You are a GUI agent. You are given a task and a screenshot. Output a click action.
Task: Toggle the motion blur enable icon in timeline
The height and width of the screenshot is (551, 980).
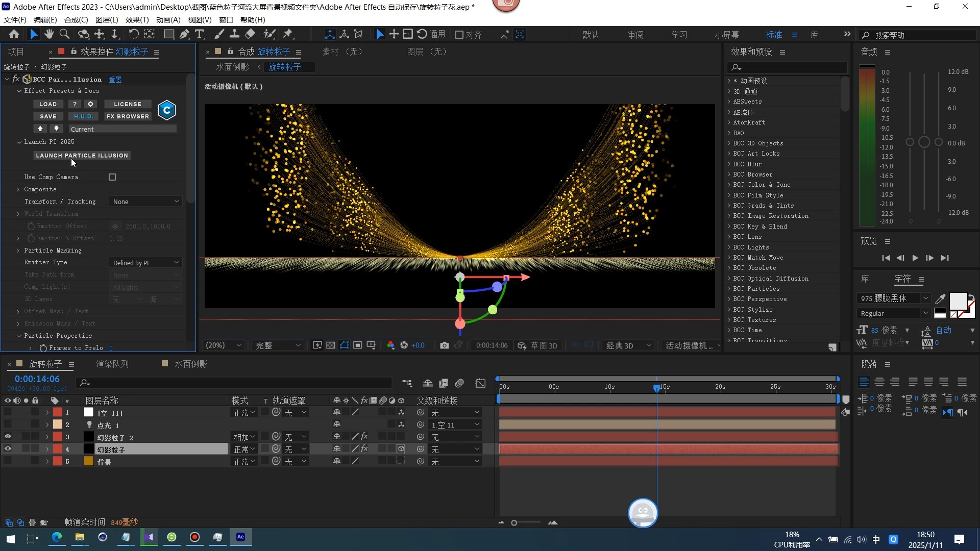459,383
